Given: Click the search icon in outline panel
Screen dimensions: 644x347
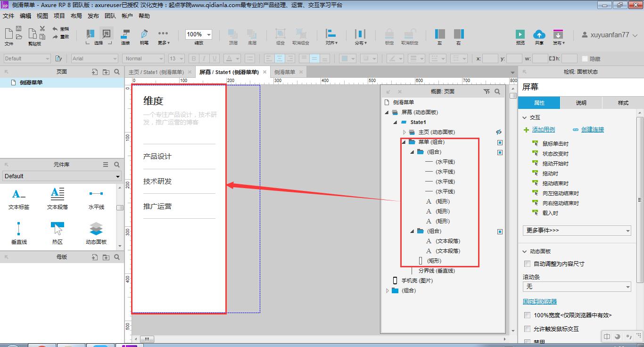Looking at the screenshot, I should pos(497,91).
